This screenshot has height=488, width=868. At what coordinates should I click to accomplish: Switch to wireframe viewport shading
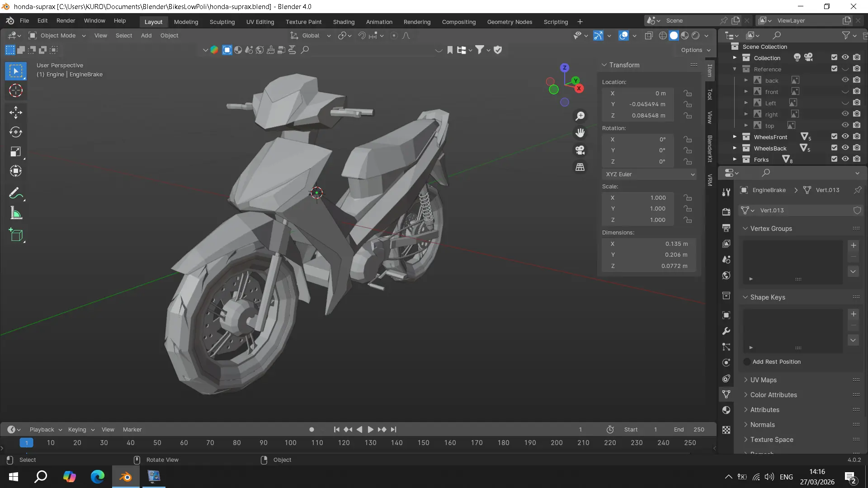tap(663, 36)
